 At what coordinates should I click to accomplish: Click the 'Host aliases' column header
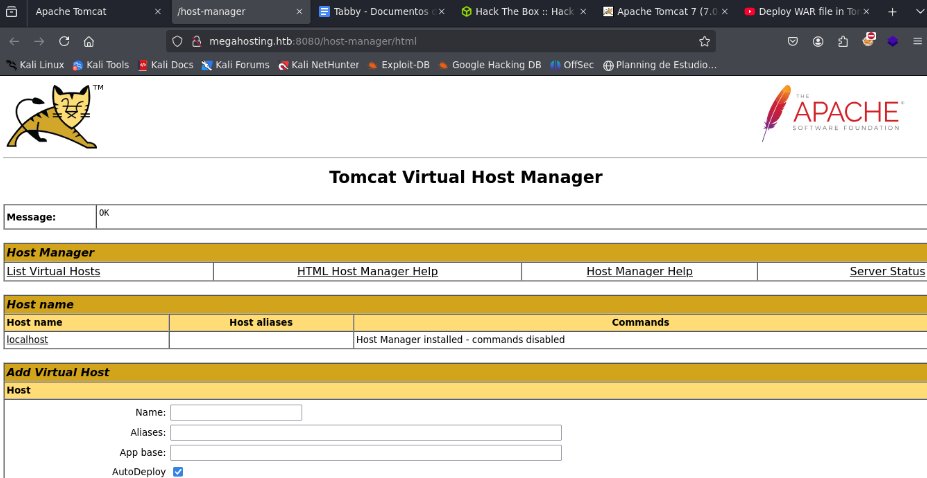(x=261, y=323)
